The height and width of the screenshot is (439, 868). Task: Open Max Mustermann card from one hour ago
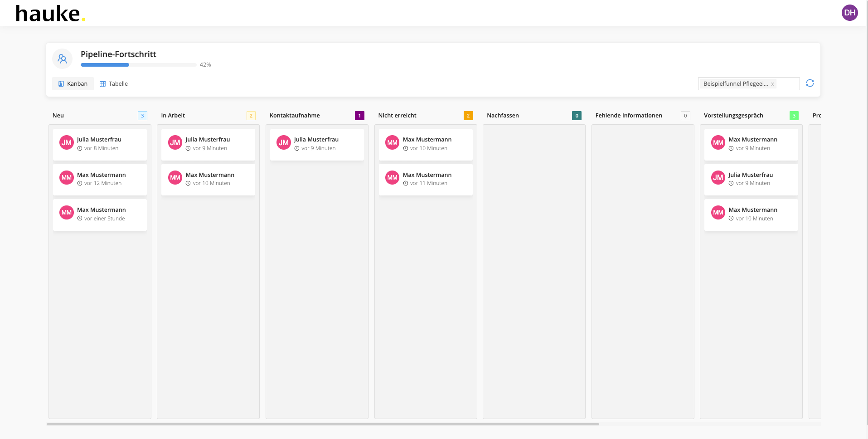(100, 215)
